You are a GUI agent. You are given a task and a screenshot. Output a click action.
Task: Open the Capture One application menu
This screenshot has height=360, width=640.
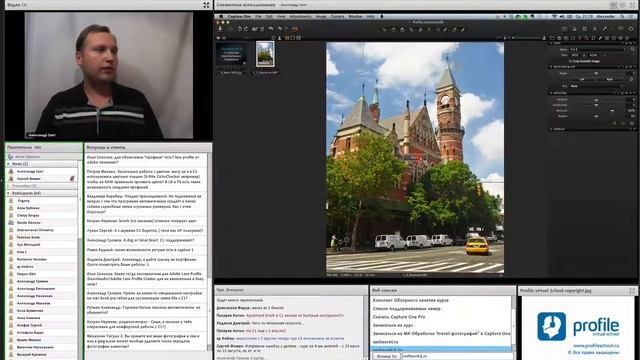239,16
